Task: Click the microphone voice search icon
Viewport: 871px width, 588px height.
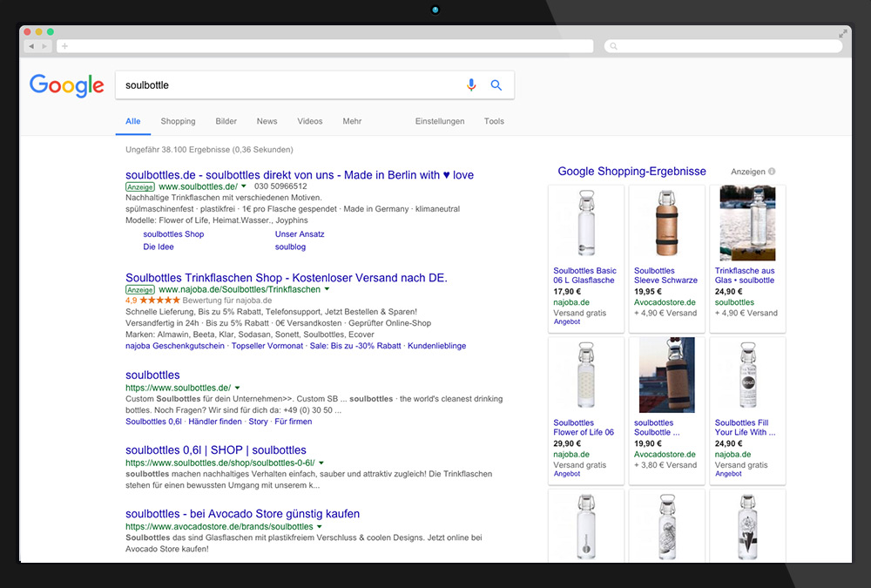Action: point(471,85)
